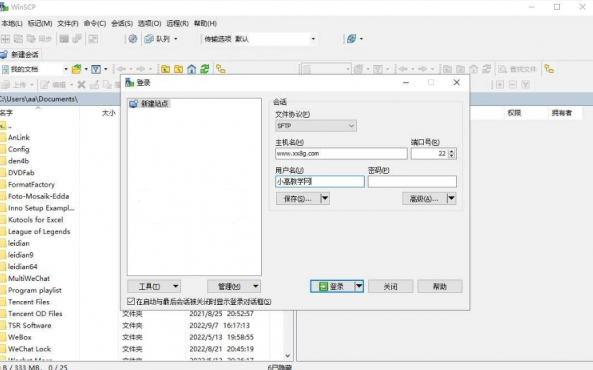Click the 帮助 help button in login dialog
Image resolution: width=593 pixels, height=370 pixels.
tap(439, 286)
